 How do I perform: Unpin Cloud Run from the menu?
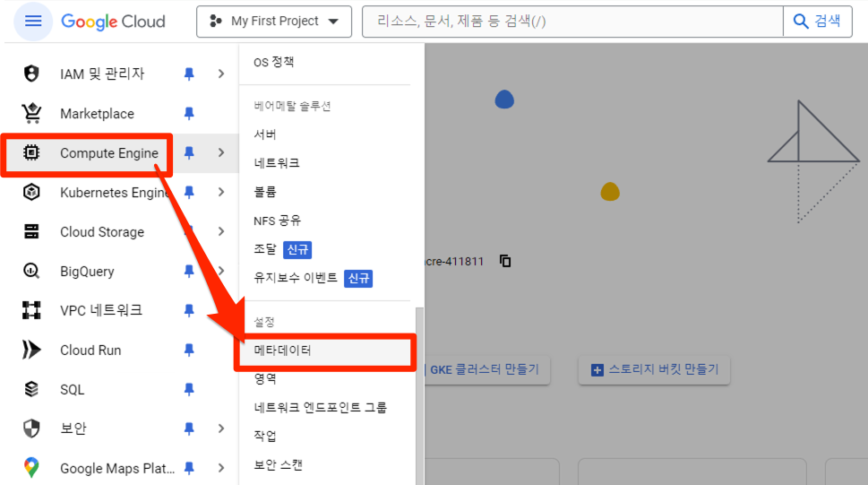189,350
